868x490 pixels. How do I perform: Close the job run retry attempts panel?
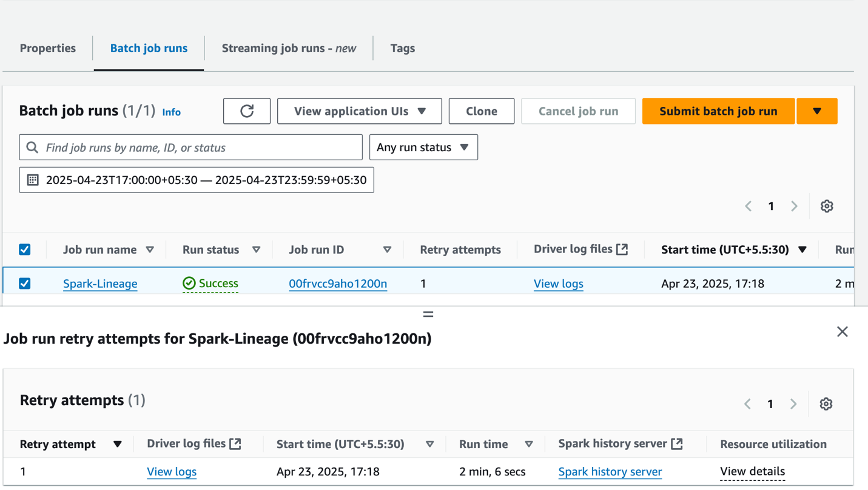(842, 332)
